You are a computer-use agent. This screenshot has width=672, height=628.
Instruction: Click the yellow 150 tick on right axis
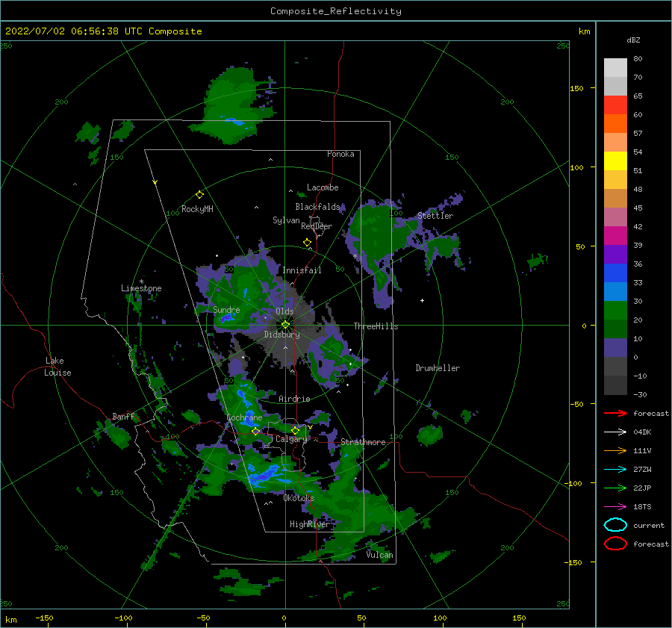pyautogui.click(x=576, y=88)
